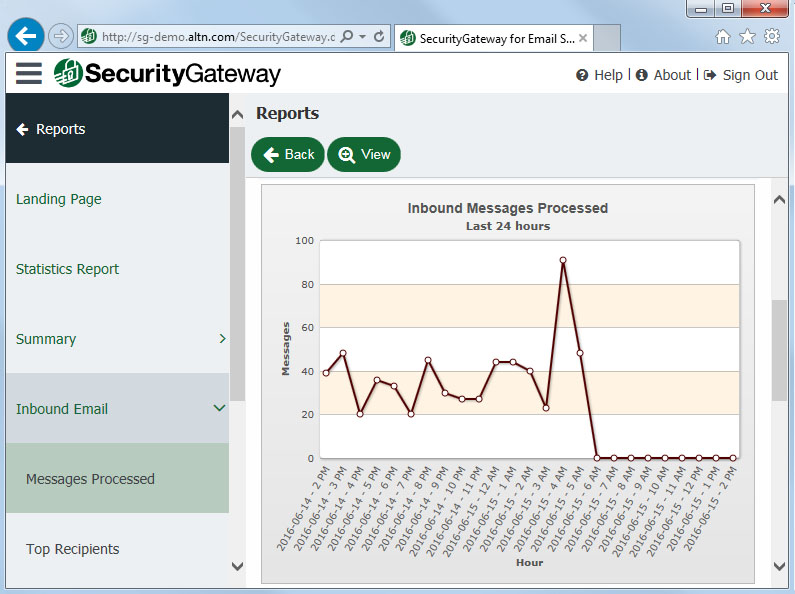Click the first data point at 2 PM

(326, 373)
